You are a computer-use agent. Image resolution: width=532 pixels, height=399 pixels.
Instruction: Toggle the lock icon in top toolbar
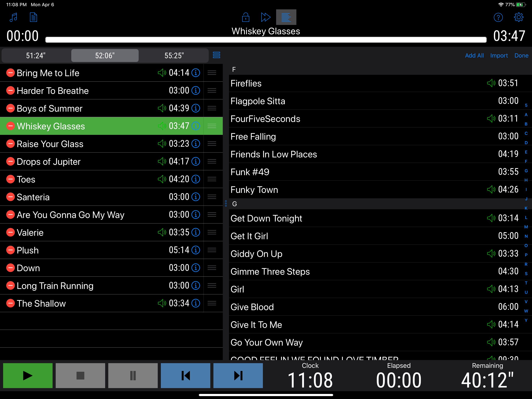click(246, 17)
